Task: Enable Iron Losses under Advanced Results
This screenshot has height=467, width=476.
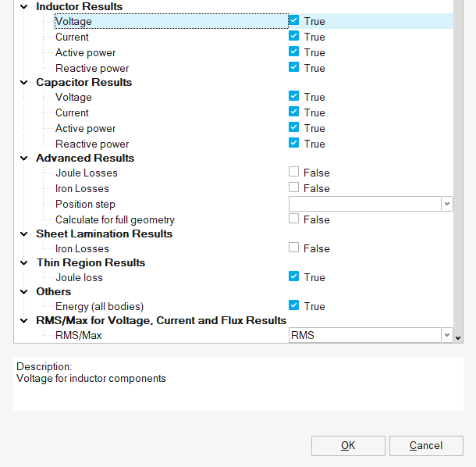Action: pos(293,188)
